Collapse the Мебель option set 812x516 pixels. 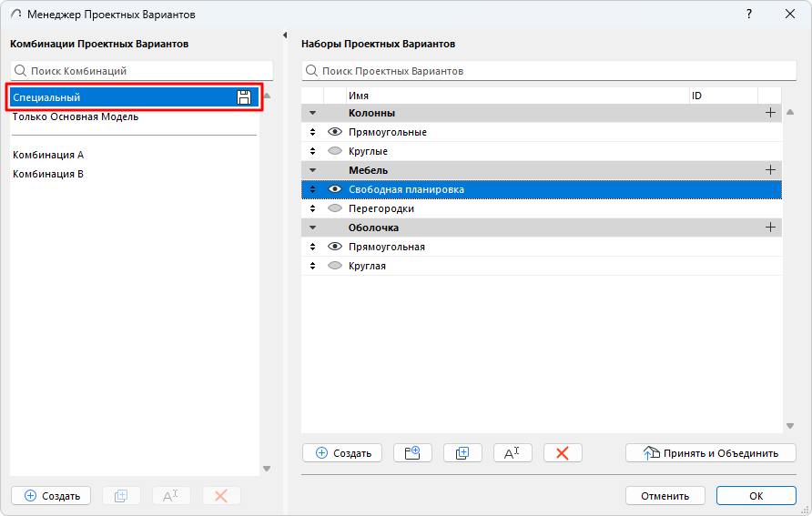(x=313, y=170)
